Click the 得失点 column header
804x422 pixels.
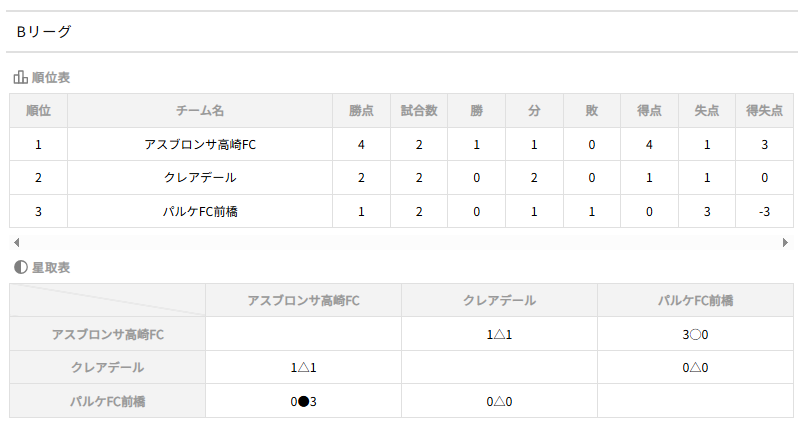tap(764, 111)
